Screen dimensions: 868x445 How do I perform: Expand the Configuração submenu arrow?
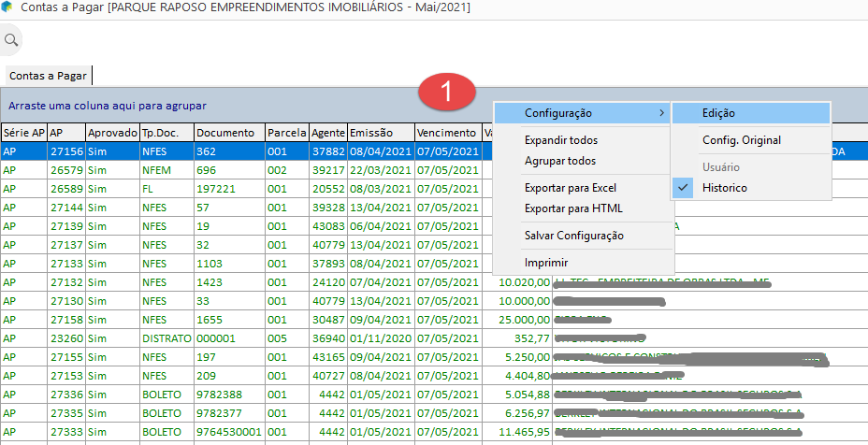pos(661,113)
